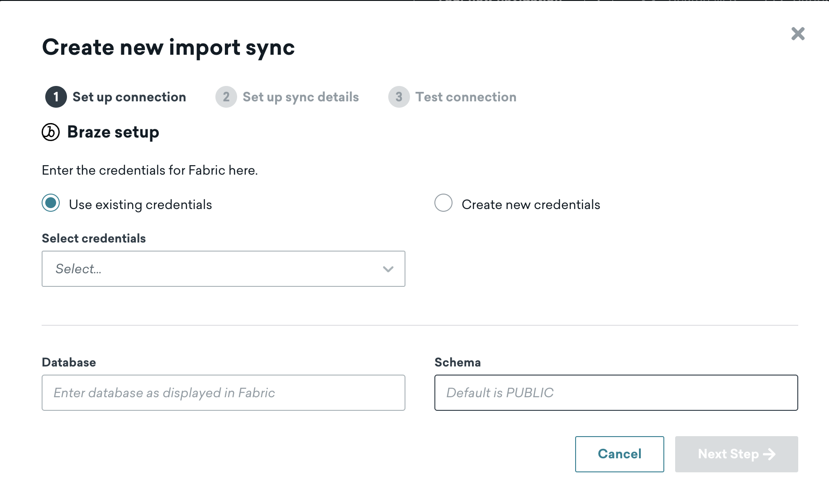Select Create new credentials radio button

click(x=443, y=203)
